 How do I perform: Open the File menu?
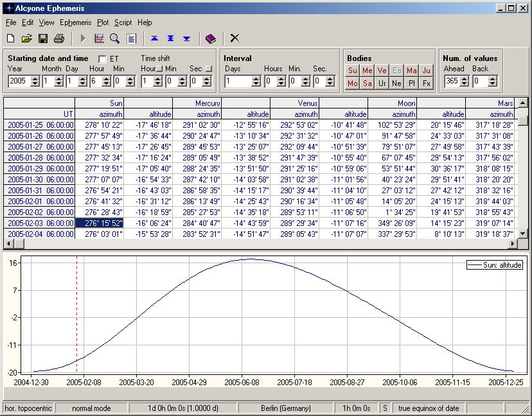11,22
